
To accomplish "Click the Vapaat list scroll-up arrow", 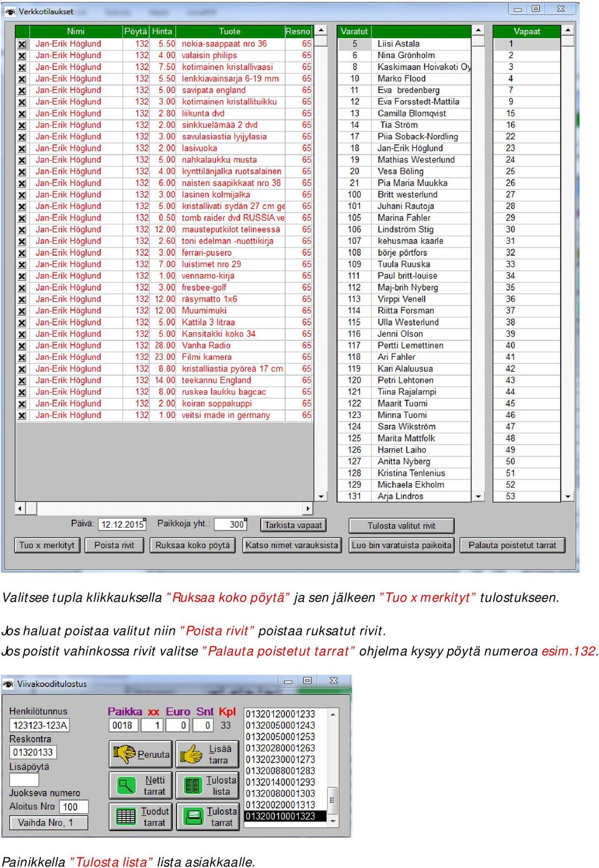I will click(568, 31).
